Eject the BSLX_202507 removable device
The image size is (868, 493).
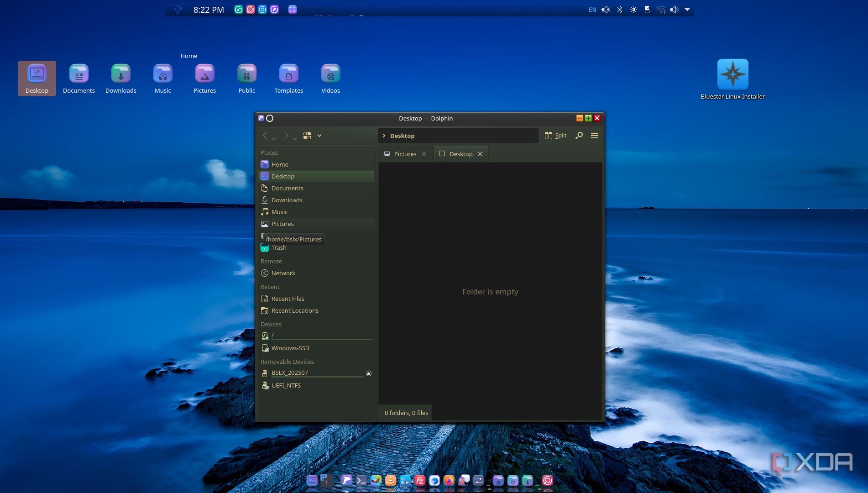tap(369, 373)
